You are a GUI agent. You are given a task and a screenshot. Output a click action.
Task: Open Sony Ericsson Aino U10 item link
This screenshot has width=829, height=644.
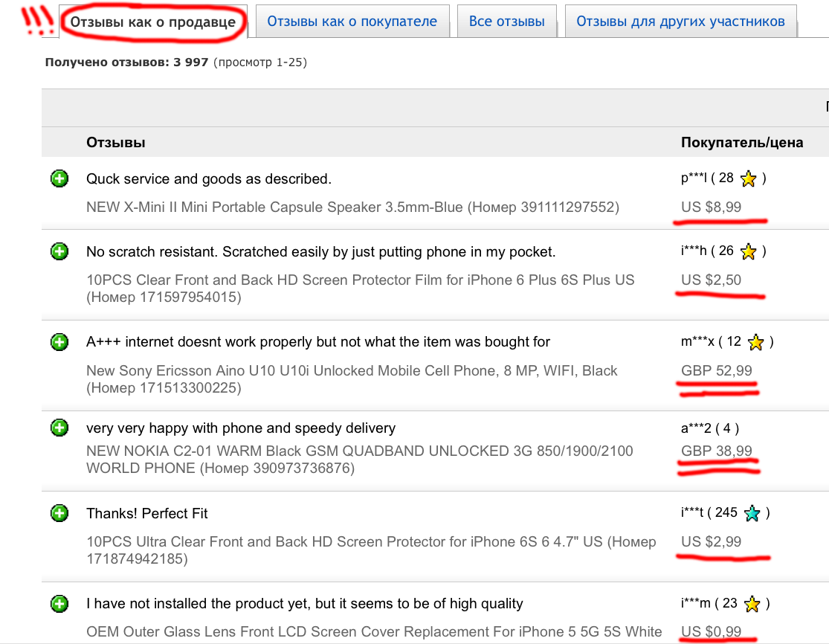[352, 370]
